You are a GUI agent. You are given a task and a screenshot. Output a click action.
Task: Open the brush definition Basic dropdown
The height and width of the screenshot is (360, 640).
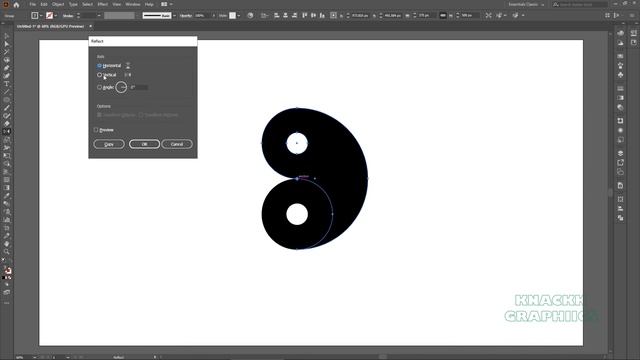[174, 16]
